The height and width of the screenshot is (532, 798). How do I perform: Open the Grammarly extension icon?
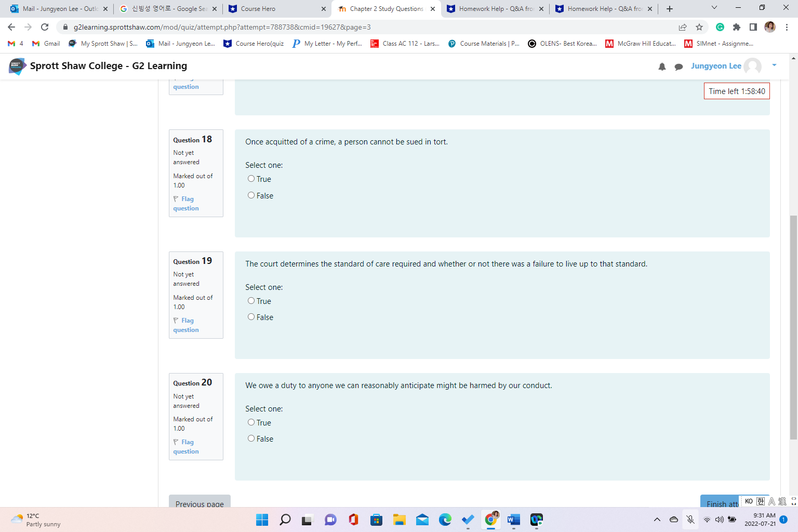click(x=720, y=27)
